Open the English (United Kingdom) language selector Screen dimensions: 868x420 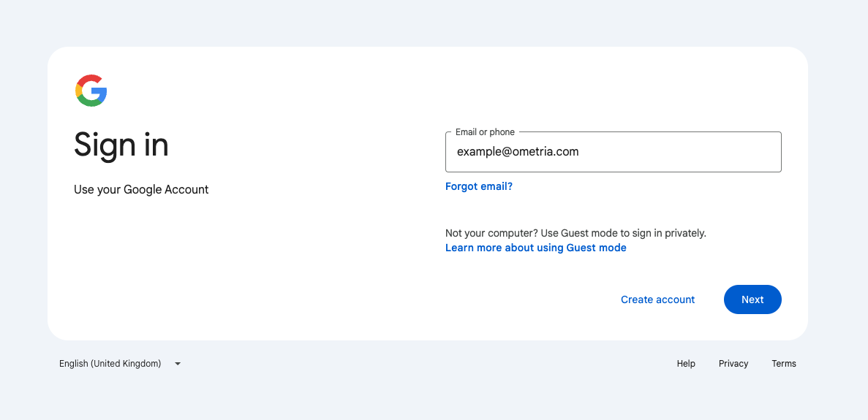coord(120,364)
